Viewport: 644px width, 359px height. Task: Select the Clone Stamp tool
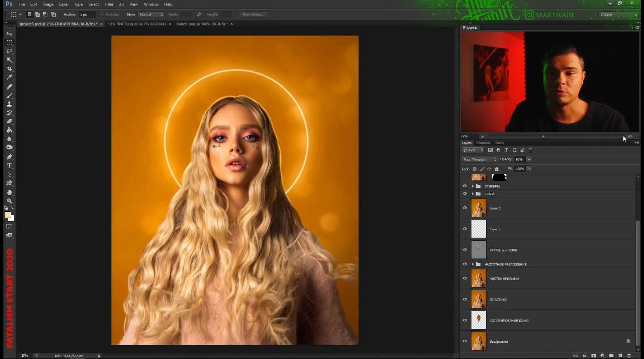[x=9, y=104]
